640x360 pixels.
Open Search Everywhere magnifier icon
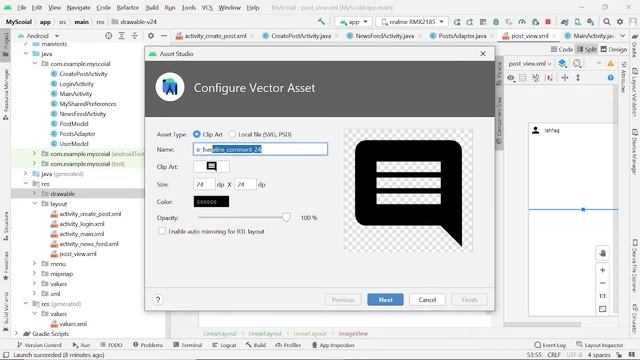click(x=607, y=22)
